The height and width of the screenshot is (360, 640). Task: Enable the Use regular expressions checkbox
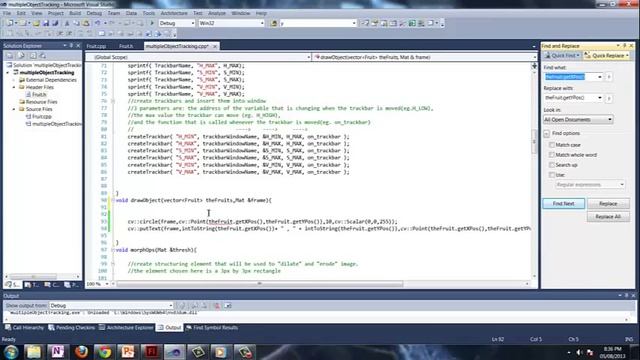552,175
